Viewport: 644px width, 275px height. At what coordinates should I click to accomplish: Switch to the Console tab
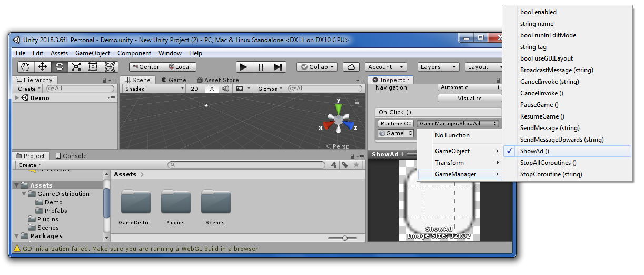71,156
